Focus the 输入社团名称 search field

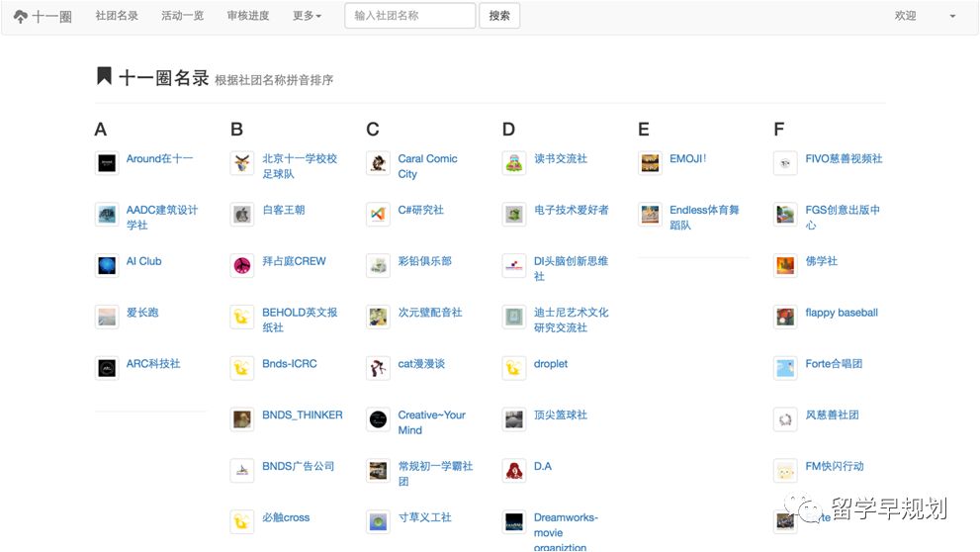pyautogui.click(x=410, y=16)
